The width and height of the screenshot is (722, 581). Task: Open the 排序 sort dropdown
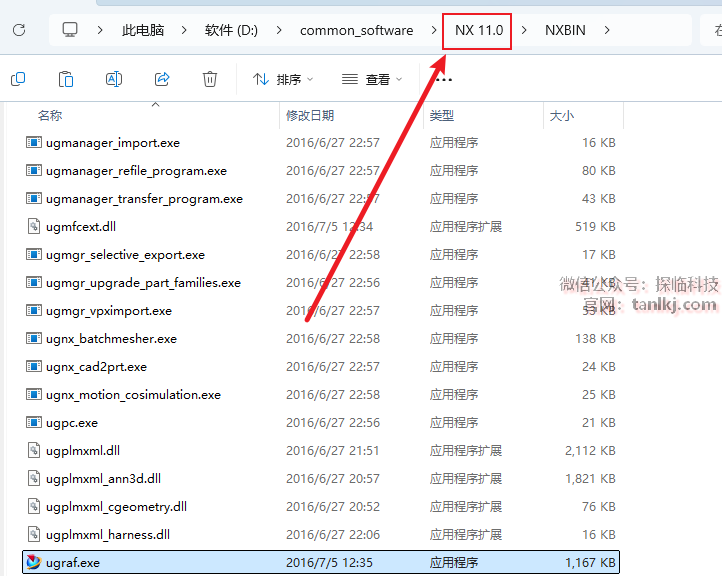coord(283,80)
